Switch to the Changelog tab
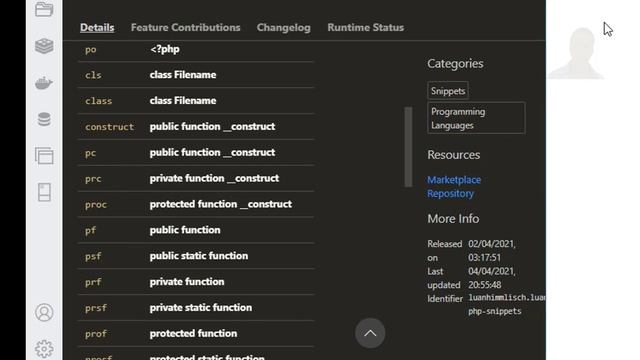The image size is (640, 360). click(x=283, y=27)
